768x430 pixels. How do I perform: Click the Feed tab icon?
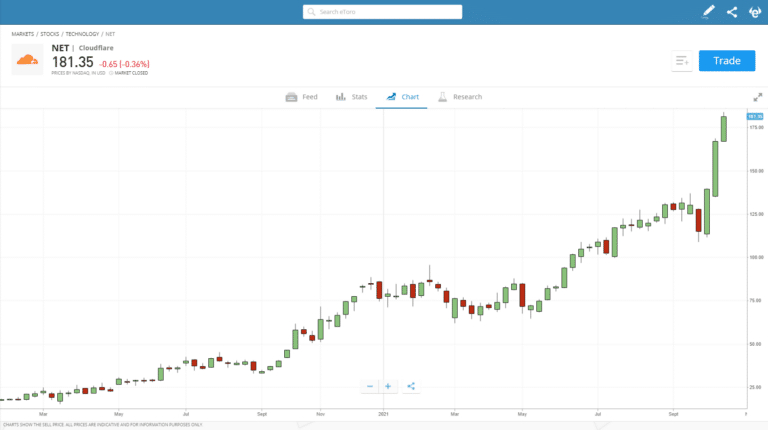click(291, 97)
